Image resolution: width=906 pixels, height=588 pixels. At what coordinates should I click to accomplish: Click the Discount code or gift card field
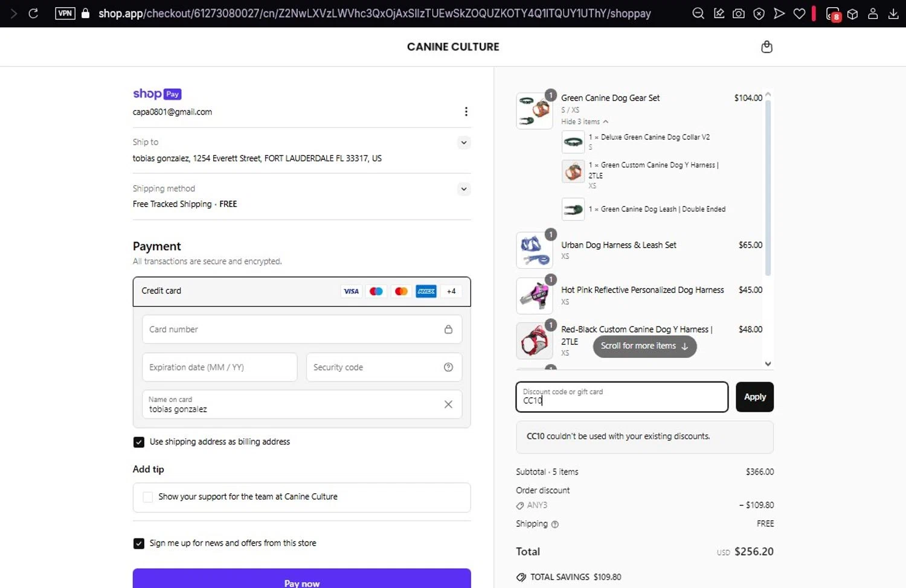[622, 397]
